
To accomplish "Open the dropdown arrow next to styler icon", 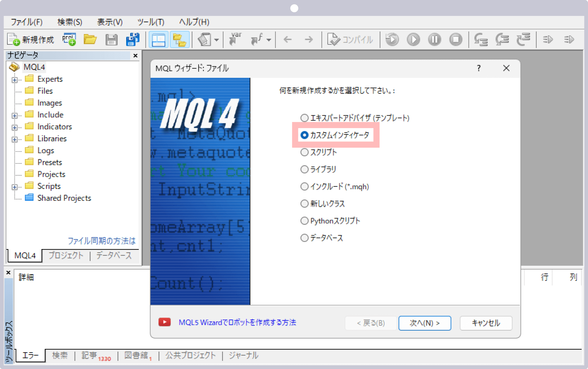I will point(217,40).
